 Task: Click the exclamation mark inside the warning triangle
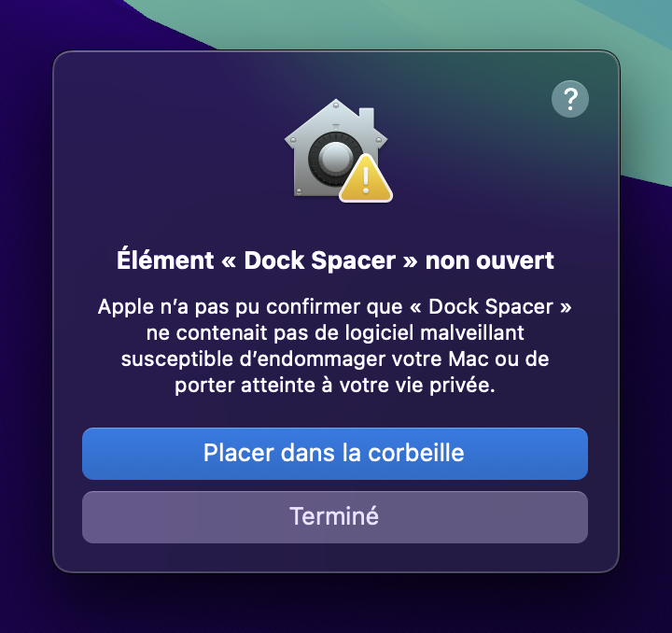click(367, 180)
